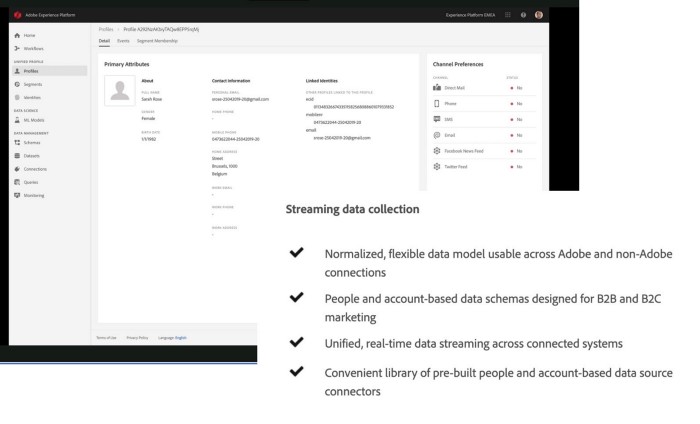700x424 pixels.
Task: Open the app switcher grid icon
Action: click(x=508, y=15)
